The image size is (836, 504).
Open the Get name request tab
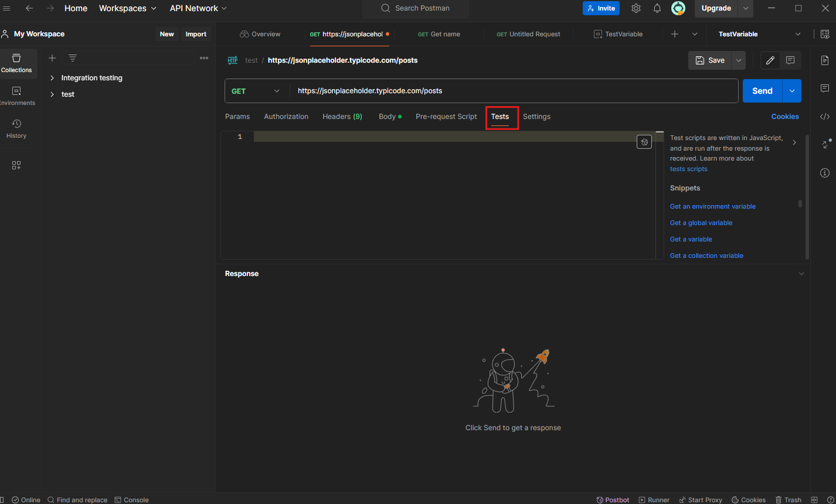pyautogui.click(x=439, y=34)
